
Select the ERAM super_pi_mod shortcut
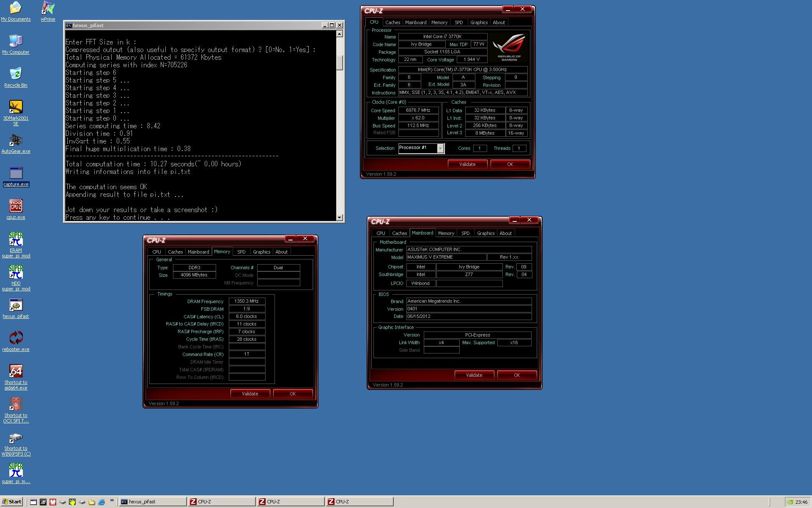tap(16, 245)
